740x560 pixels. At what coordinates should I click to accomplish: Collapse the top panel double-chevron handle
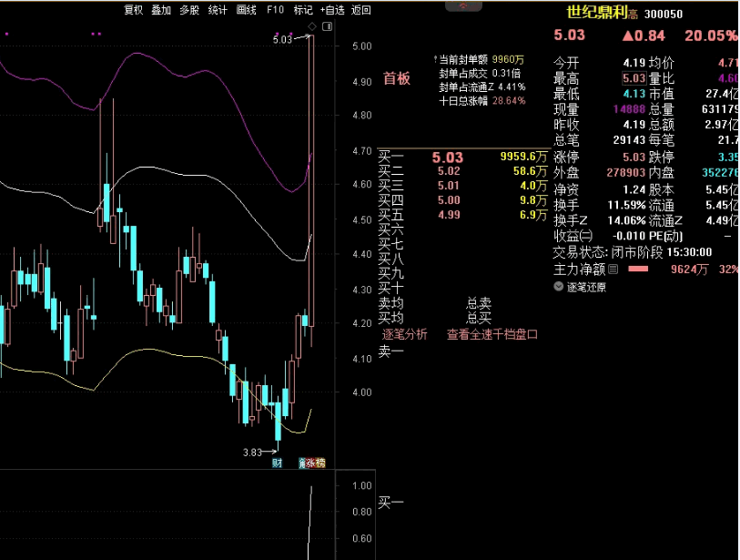coord(463,5)
